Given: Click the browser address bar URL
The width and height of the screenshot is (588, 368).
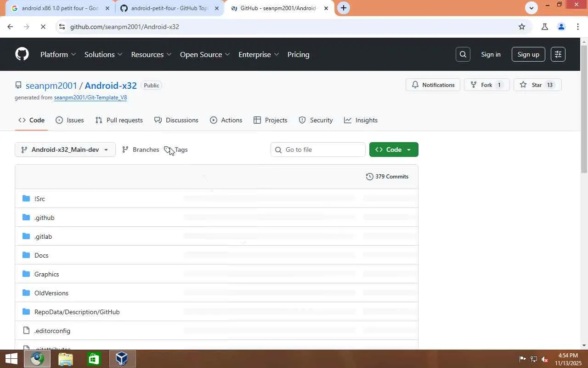Looking at the screenshot, I should [x=124, y=27].
